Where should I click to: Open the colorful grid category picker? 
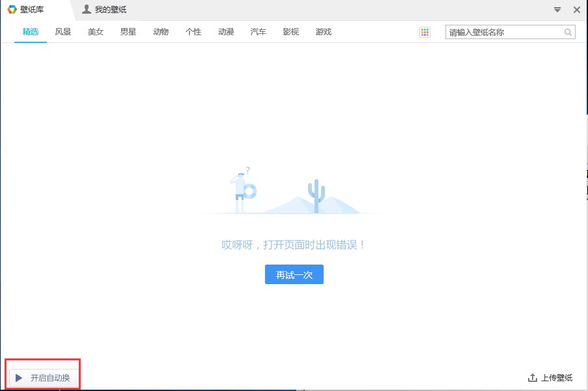pos(425,32)
